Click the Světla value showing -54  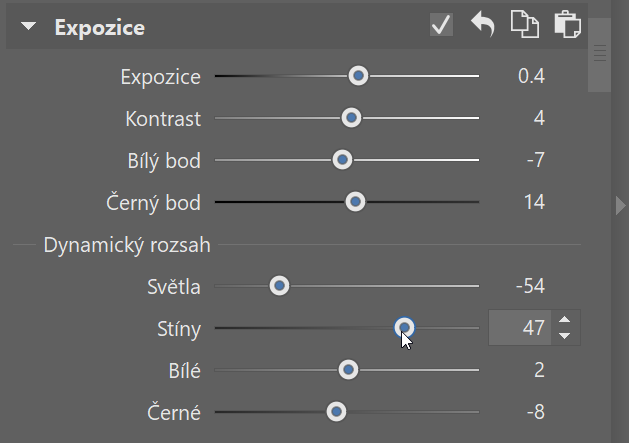pyautogui.click(x=530, y=286)
